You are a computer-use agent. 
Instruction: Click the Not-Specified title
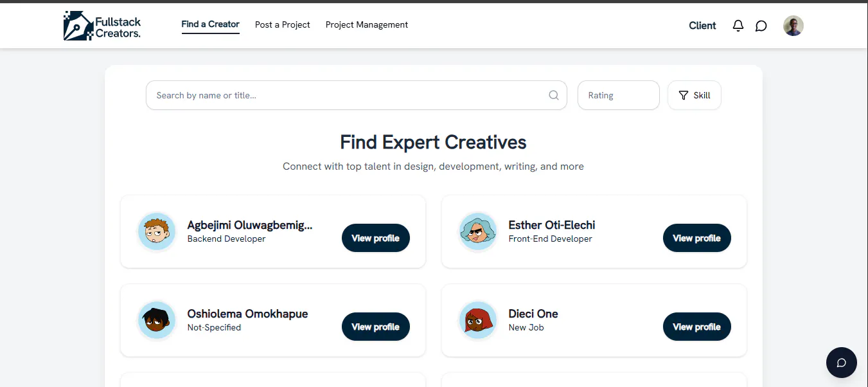pos(214,327)
